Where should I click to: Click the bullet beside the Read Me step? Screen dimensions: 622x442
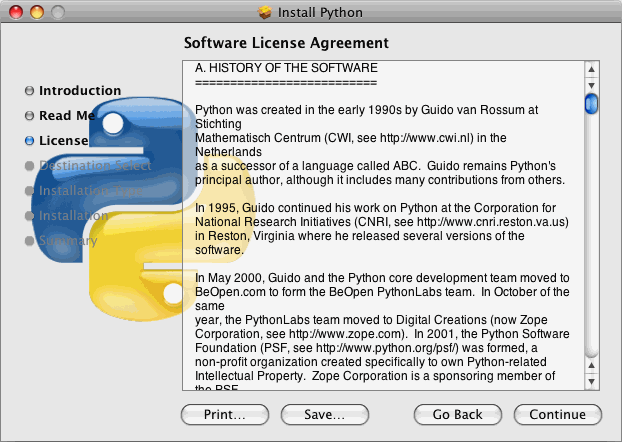pyautogui.click(x=29, y=116)
